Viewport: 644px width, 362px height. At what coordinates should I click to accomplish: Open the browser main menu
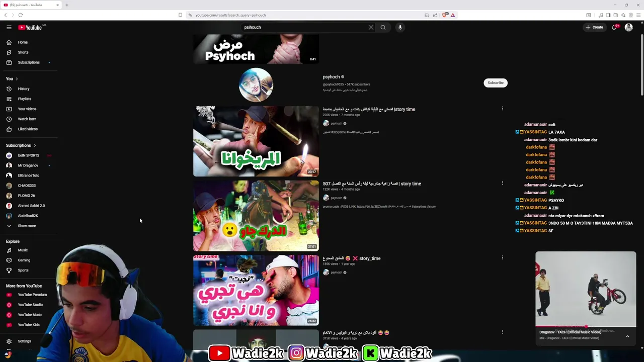pyautogui.click(x=638, y=15)
